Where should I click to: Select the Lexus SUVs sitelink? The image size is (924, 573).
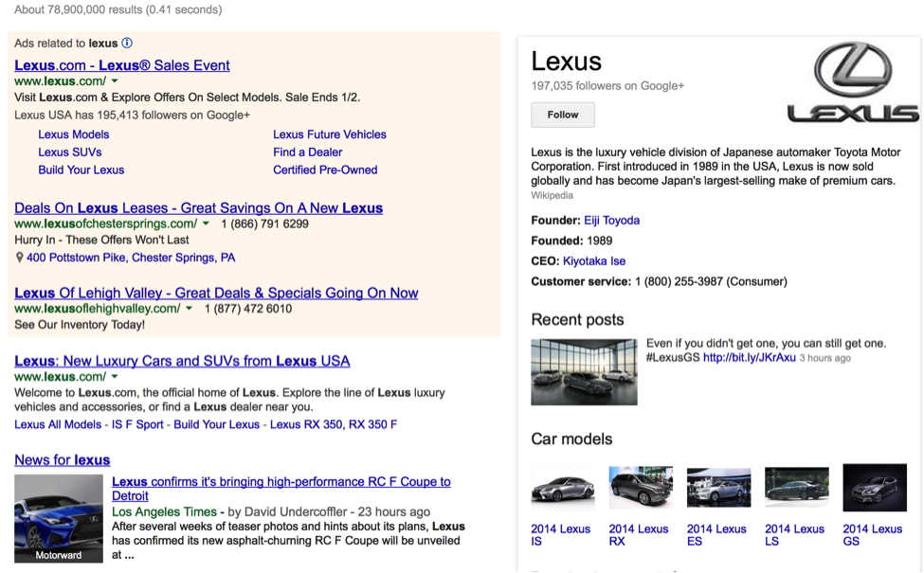point(70,152)
